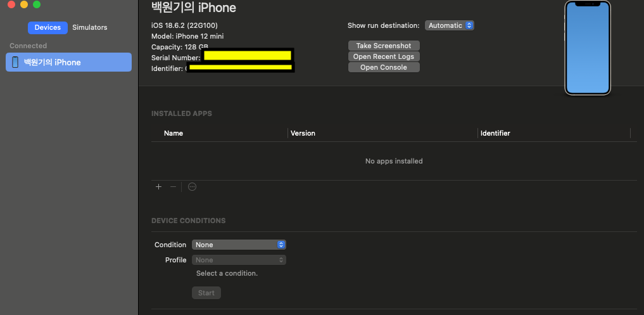
Task: Click Open Recent Logs button
Action: pyautogui.click(x=384, y=56)
